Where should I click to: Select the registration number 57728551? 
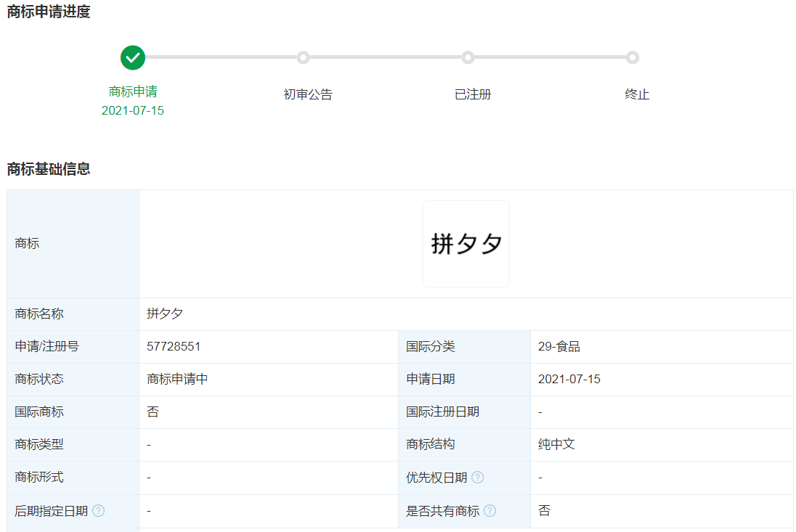click(174, 347)
